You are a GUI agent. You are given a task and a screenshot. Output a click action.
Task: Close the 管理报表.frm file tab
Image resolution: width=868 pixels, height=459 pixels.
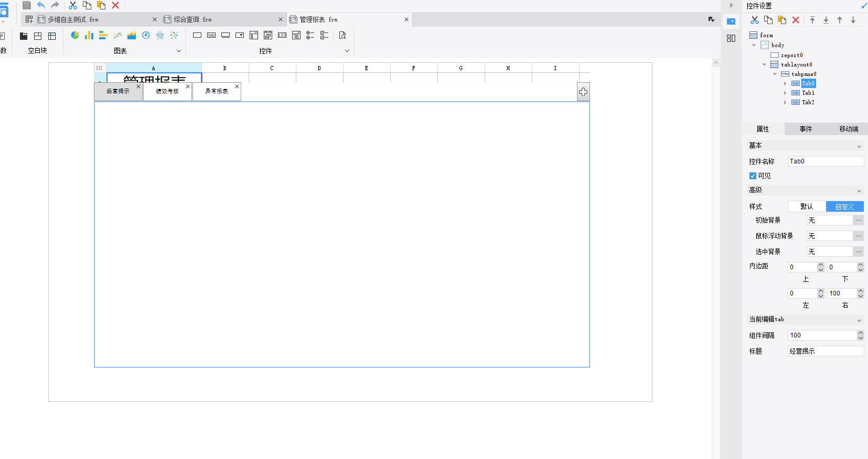(406, 19)
